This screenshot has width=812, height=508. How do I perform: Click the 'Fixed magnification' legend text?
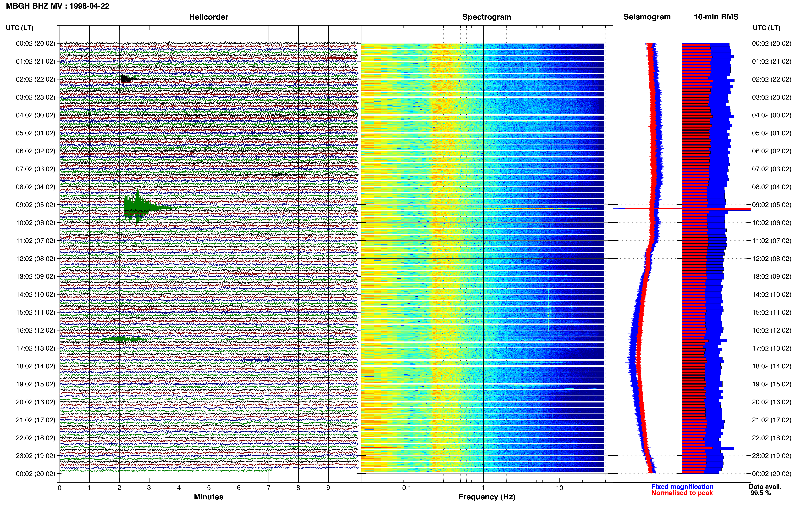(x=682, y=486)
